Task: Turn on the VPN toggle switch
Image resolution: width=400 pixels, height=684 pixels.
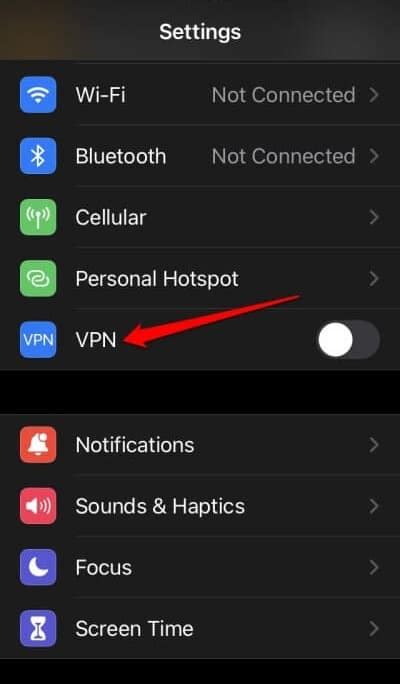Action: pos(348,340)
